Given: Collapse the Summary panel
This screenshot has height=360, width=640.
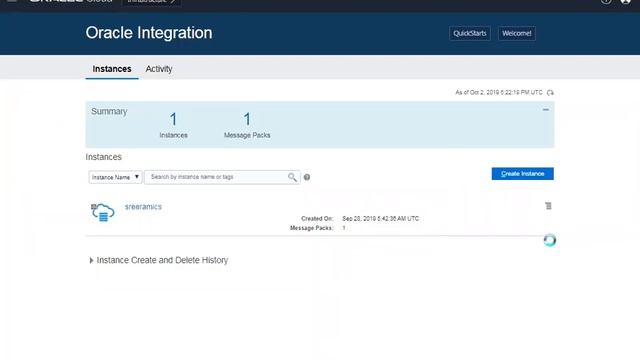Looking at the screenshot, I should pyautogui.click(x=546, y=110).
